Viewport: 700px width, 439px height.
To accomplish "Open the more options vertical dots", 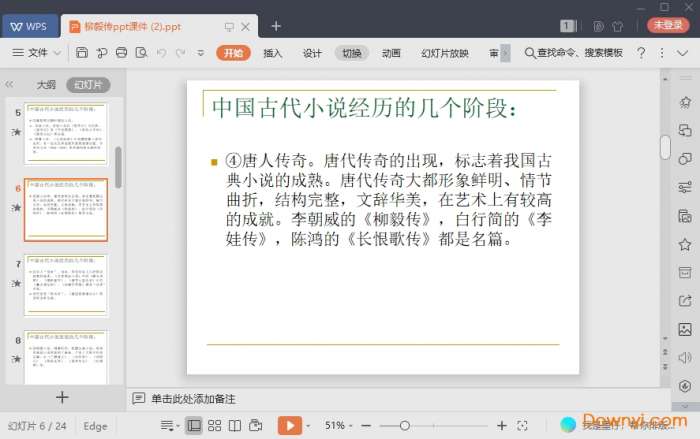I will pos(662,53).
